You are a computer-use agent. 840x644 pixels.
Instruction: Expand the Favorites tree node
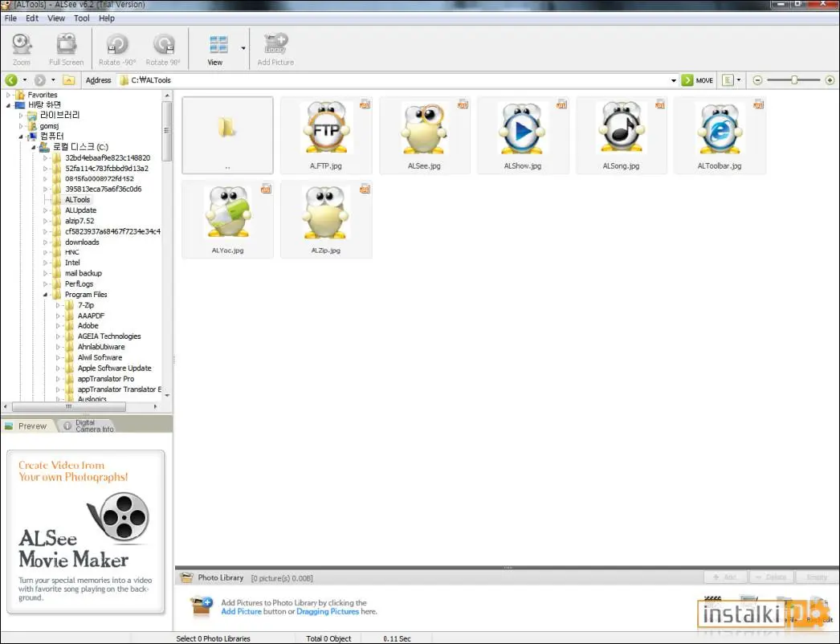[8, 95]
